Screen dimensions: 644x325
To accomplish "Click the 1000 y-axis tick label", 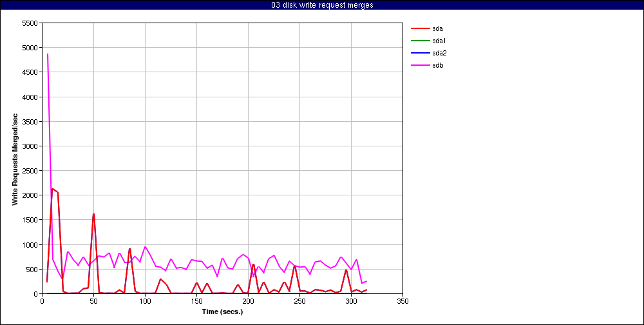I will tap(30, 245).
